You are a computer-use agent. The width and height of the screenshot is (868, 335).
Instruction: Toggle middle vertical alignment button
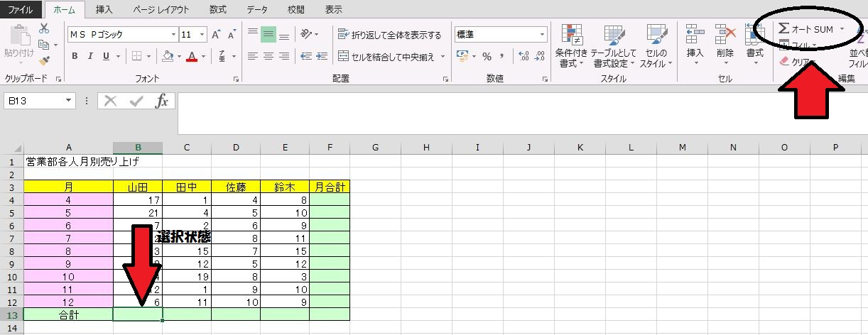(x=268, y=35)
